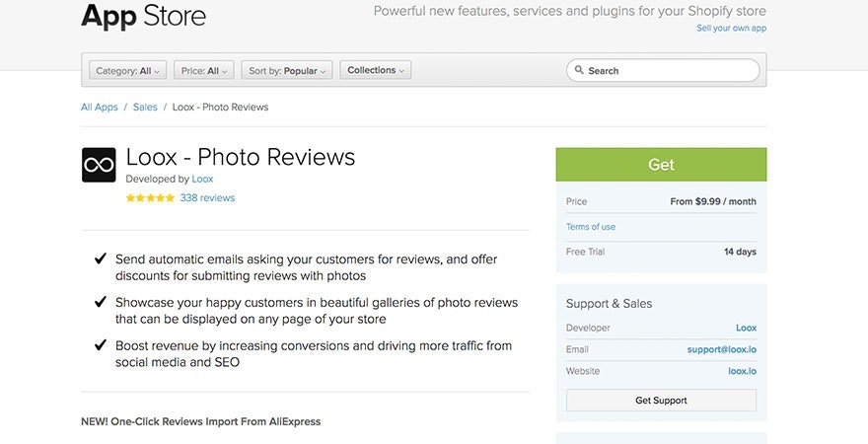View the Terms of use

(591, 227)
